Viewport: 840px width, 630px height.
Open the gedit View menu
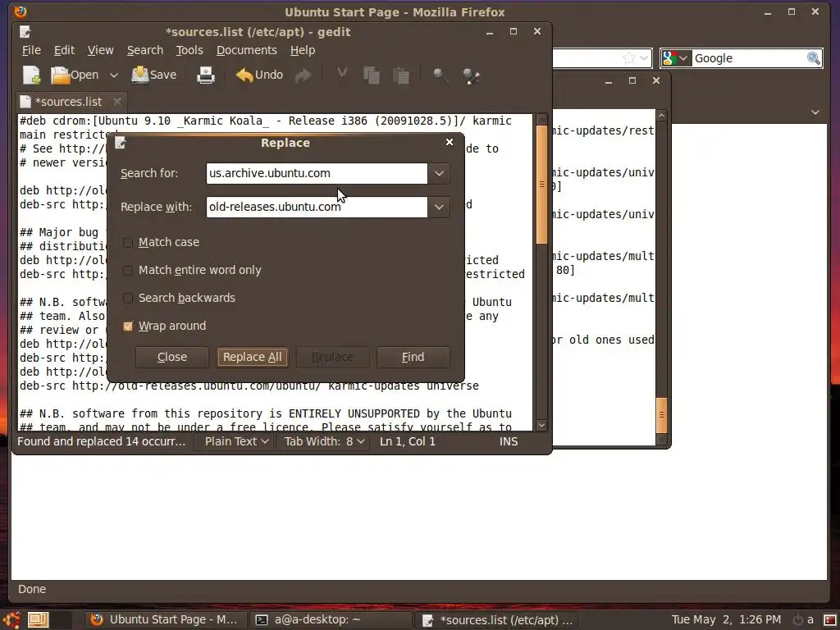pos(101,50)
